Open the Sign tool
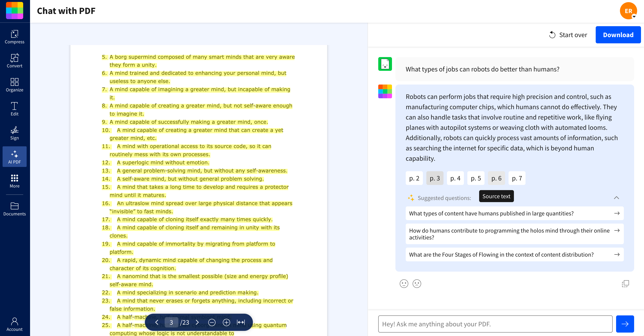 [x=15, y=133]
